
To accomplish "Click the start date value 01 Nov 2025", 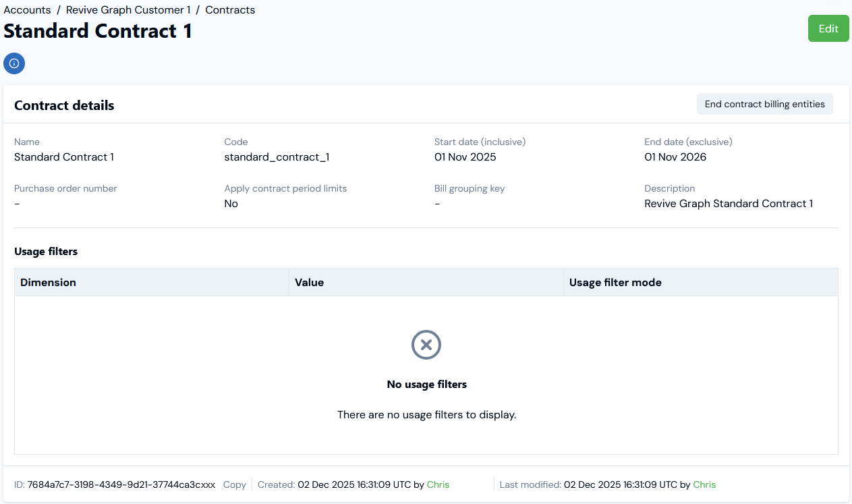I will 465,157.
